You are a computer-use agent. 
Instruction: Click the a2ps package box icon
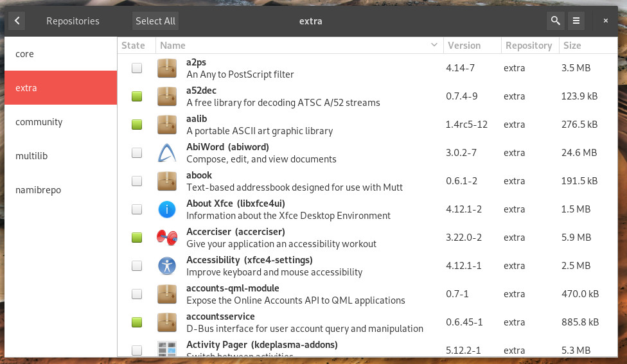tap(167, 68)
